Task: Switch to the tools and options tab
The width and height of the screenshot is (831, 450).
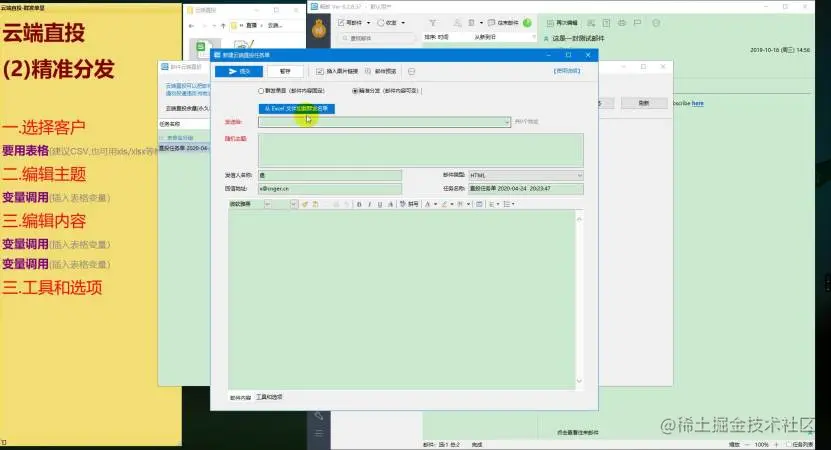Action: (270, 397)
